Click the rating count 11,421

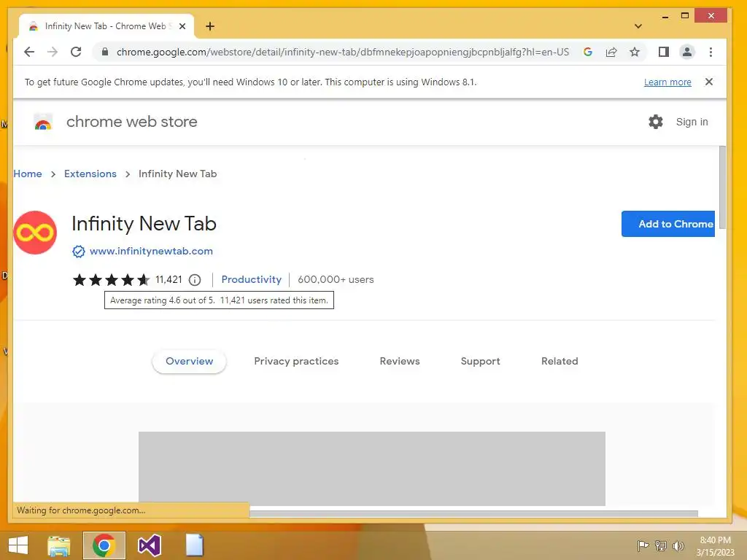pos(169,279)
